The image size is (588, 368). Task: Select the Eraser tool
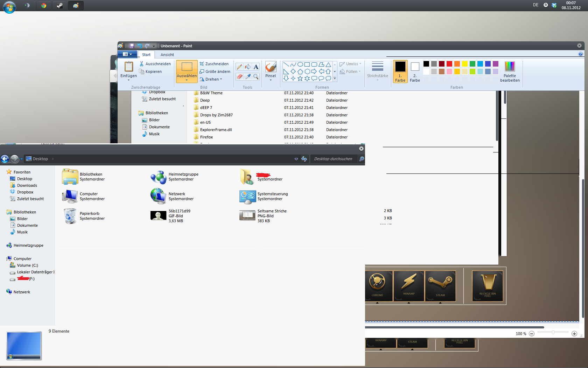click(x=239, y=76)
